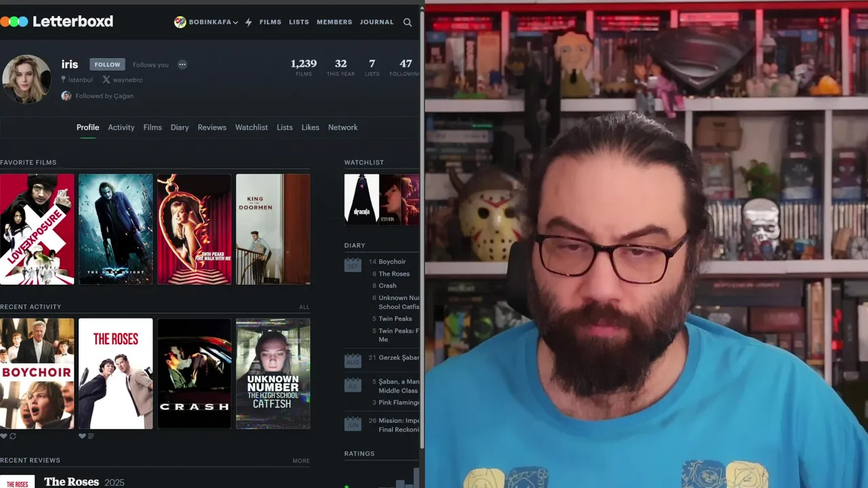Open the waynebrc X profile link

tap(127, 80)
